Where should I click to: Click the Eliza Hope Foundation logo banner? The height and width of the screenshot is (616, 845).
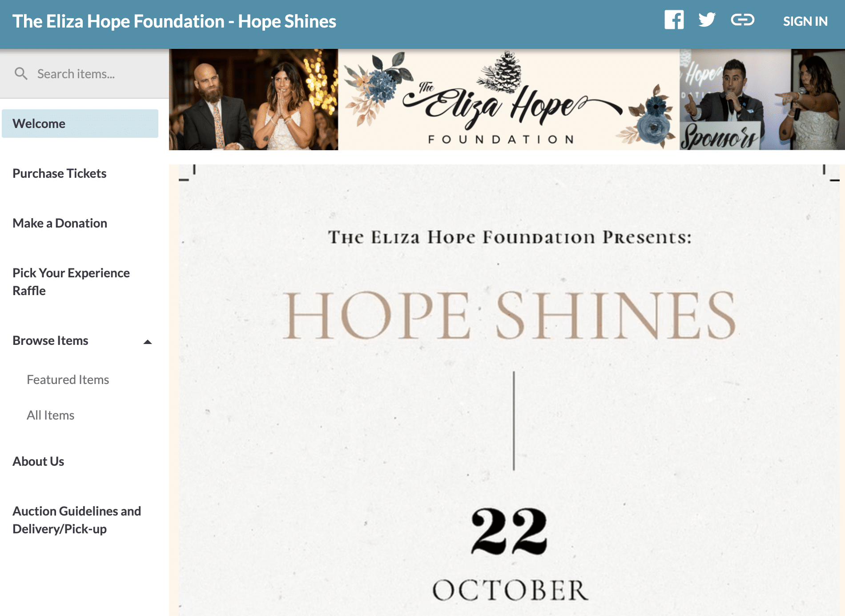coord(509,100)
